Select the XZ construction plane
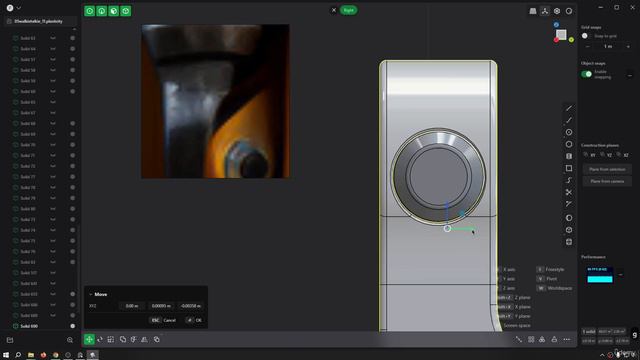This screenshot has width=640, height=360. pos(623,155)
